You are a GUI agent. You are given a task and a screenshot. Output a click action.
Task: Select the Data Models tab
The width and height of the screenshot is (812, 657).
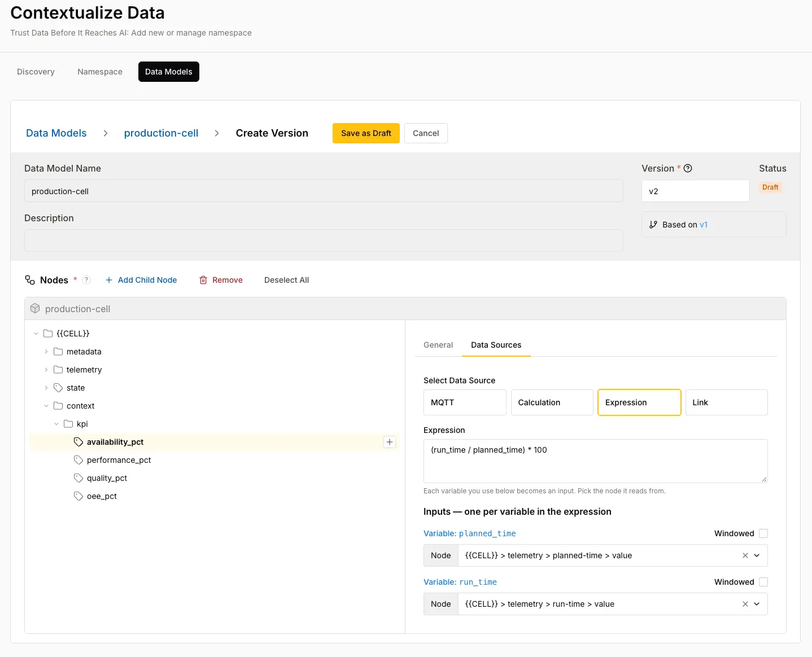(169, 72)
